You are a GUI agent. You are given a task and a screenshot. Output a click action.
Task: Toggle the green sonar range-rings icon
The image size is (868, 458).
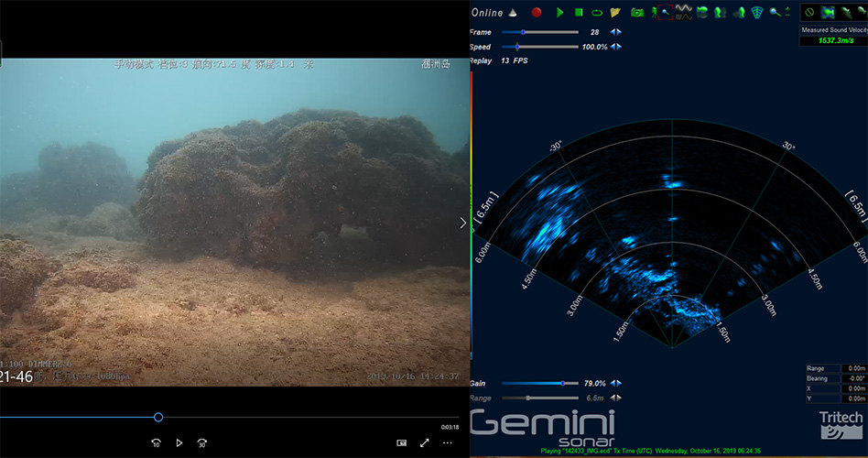756,12
